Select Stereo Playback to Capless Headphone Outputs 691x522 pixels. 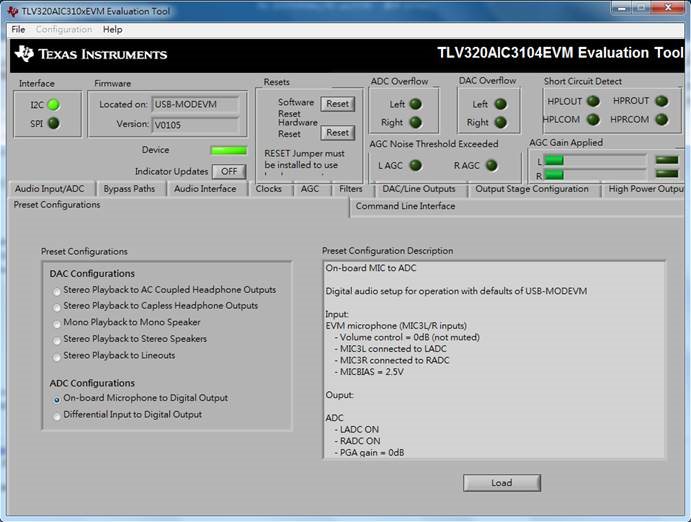coord(156,306)
